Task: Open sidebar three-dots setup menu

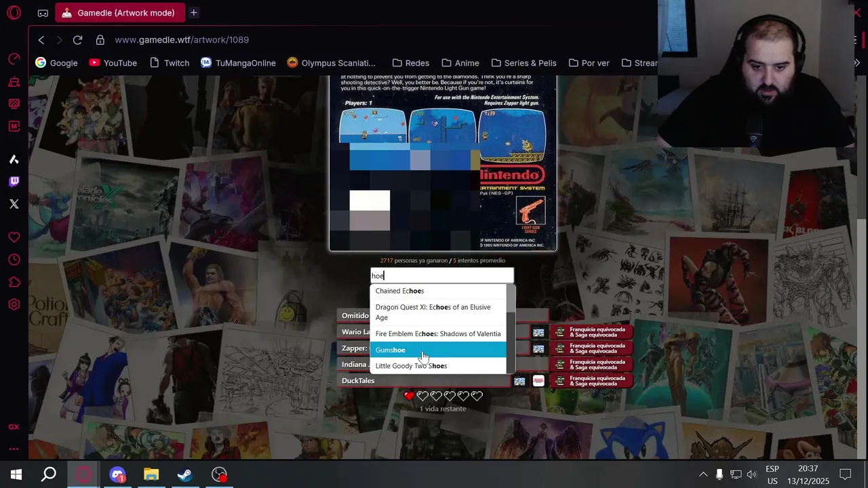Action: click(14, 449)
